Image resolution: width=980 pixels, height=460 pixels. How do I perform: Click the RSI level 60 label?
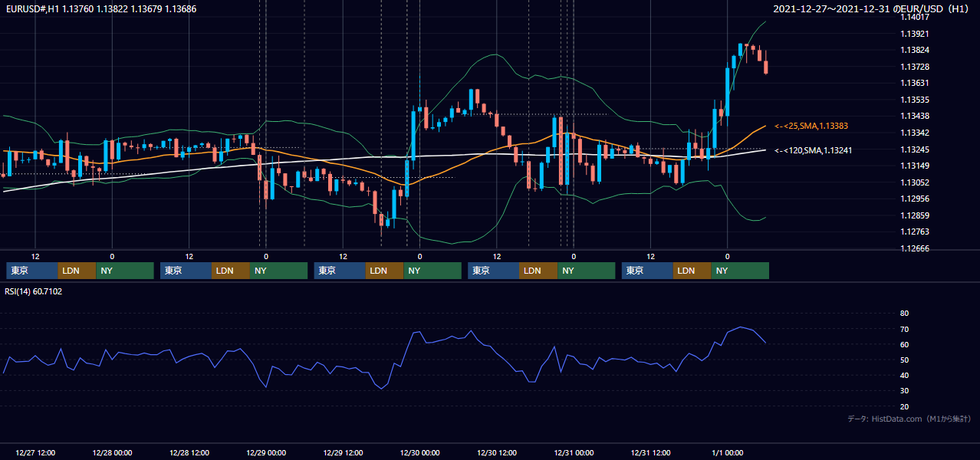point(904,344)
